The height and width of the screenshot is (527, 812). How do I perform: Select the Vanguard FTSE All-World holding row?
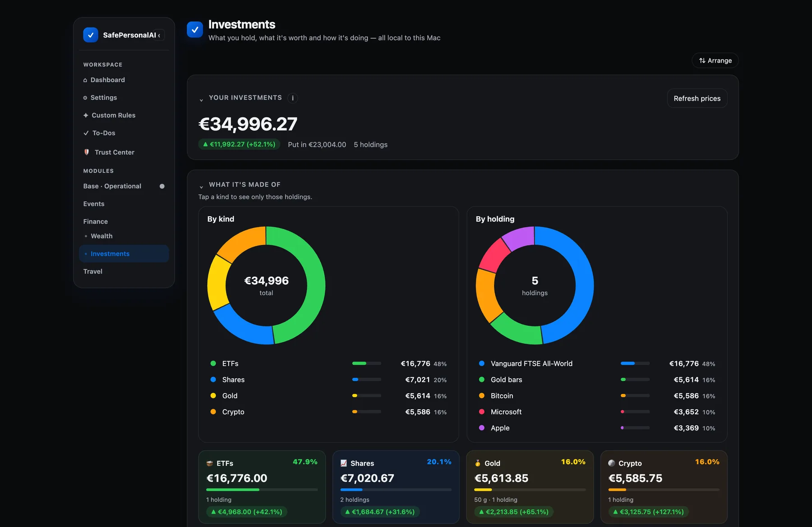pyautogui.click(x=597, y=363)
